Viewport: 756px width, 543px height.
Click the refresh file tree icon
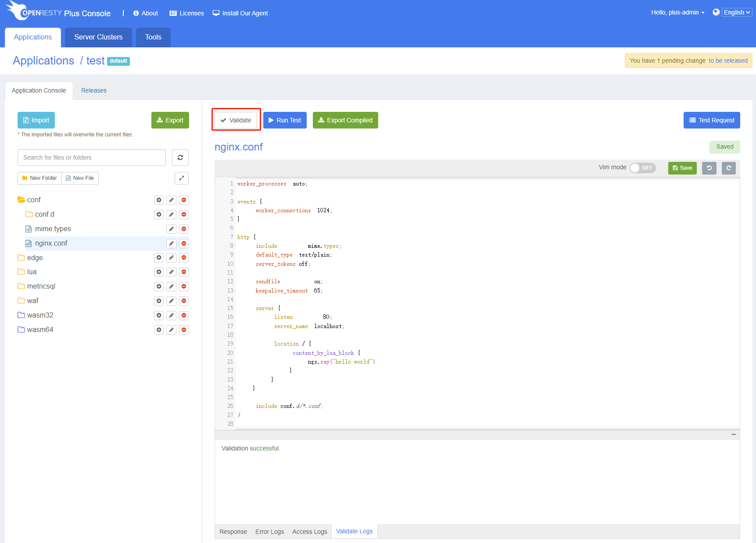click(180, 157)
